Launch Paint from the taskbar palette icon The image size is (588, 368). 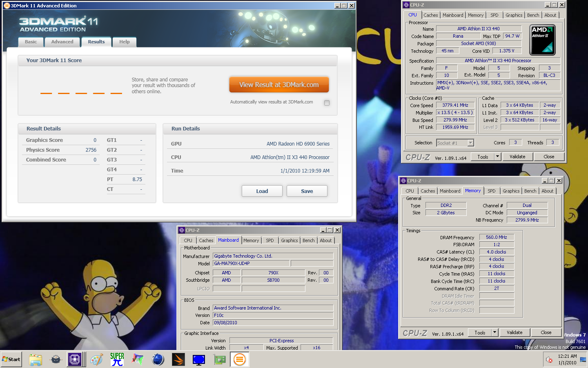(x=97, y=359)
